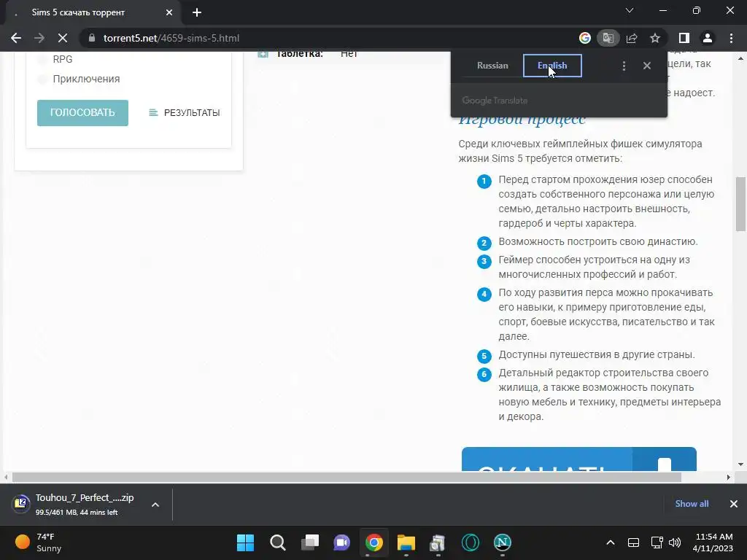Expand the download item options chevron
The image size is (747, 560).
click(x=155, y=505)
